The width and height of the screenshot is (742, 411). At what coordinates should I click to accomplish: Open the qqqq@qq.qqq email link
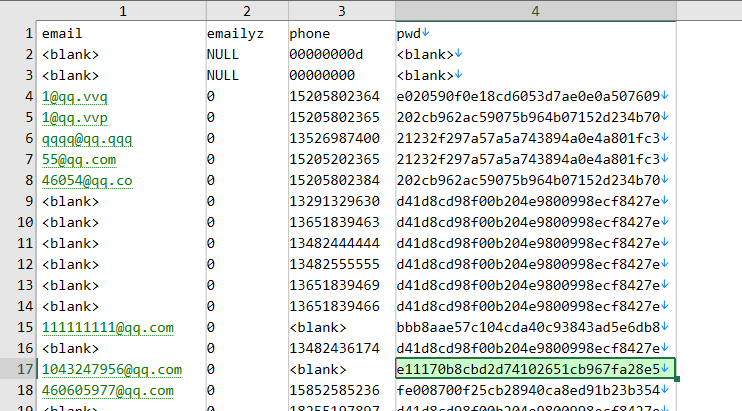[87, 139]
